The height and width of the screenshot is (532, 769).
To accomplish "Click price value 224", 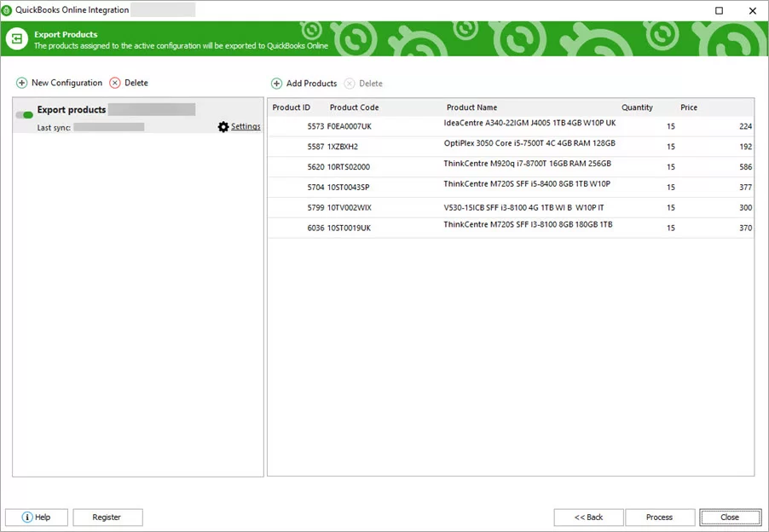I will tap(745, 126).
